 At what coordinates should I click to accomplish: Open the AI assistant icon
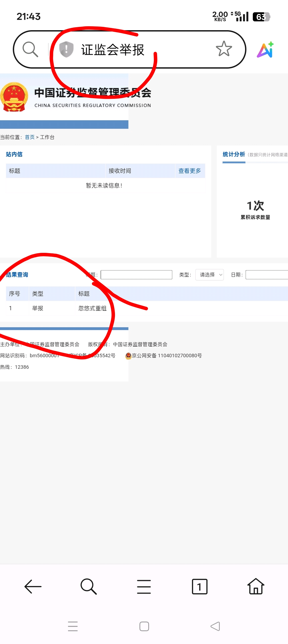[266, 49]
